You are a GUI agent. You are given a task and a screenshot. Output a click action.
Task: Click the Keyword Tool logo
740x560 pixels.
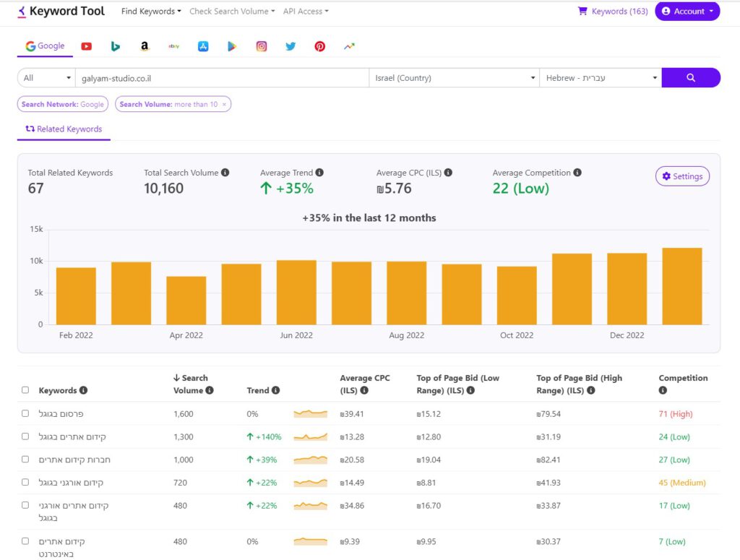coord(61,12)
